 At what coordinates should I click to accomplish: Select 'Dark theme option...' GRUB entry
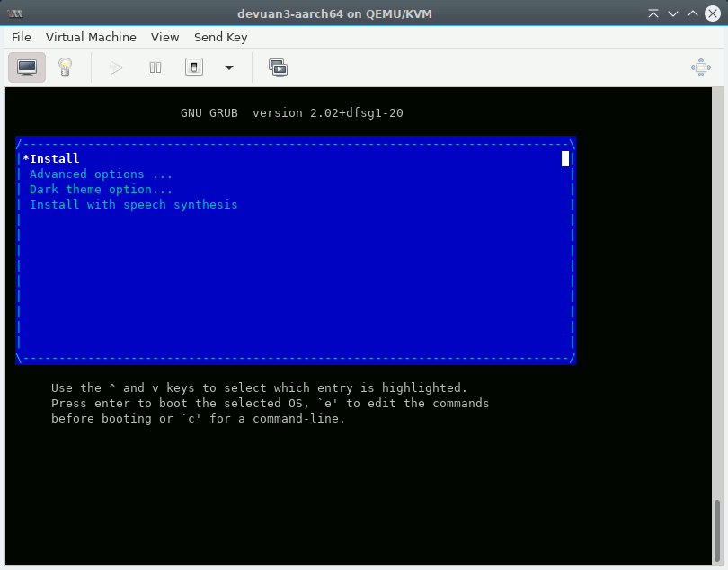[295, 190]
